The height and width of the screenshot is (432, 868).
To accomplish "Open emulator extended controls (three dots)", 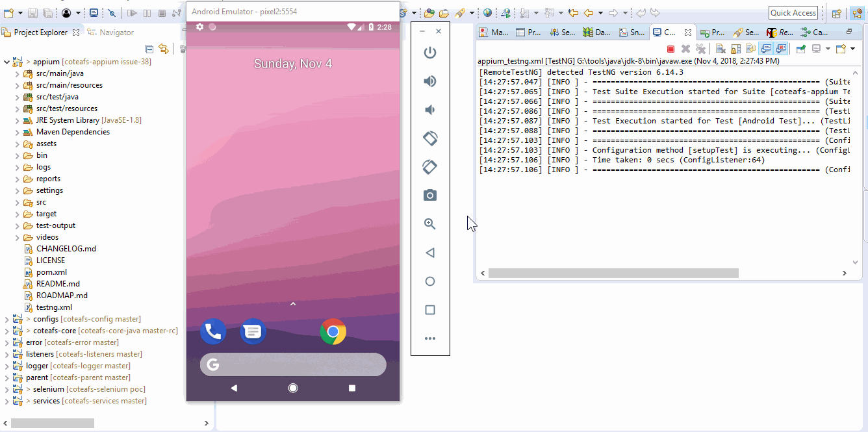I will click(x=429, y=338).
